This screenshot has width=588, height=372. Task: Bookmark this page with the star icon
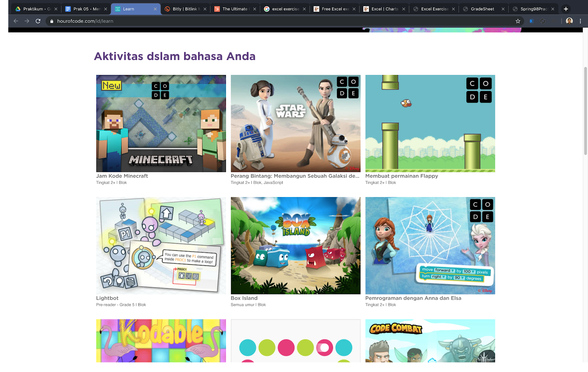tap(518, 21)
